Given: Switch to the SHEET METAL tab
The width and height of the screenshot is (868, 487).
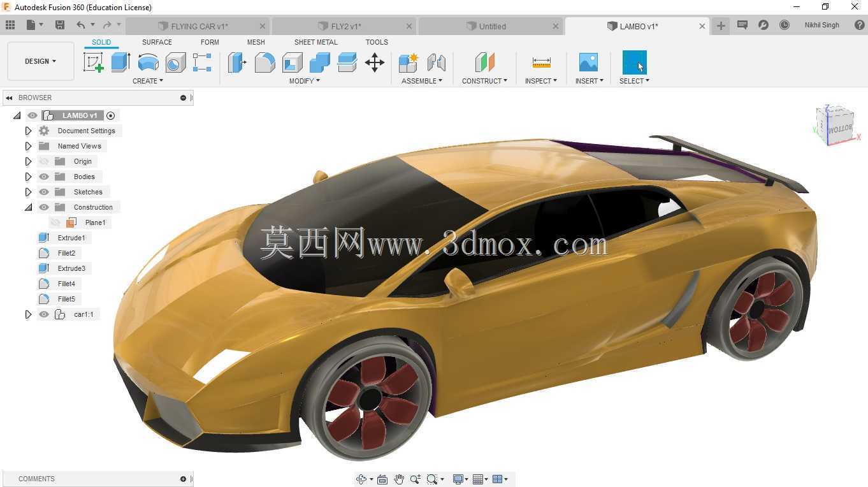Looking at the screenshot, I should pos(316,42).
